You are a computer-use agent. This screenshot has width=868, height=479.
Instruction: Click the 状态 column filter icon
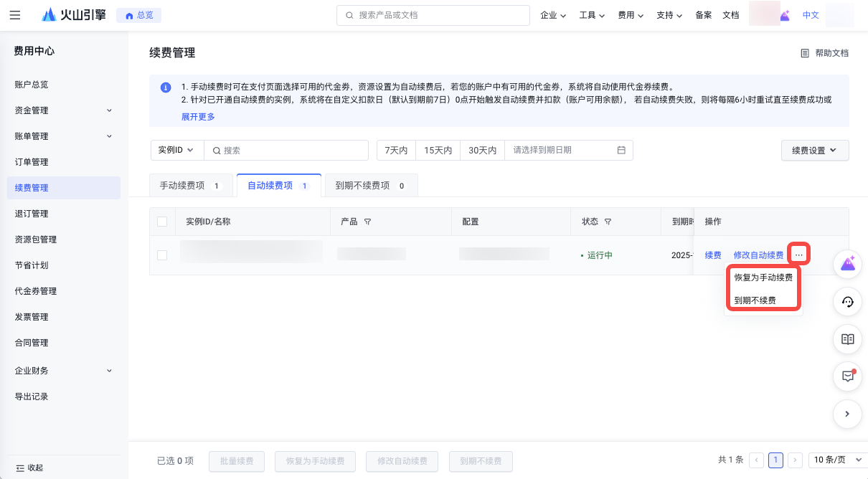[608, 222]
